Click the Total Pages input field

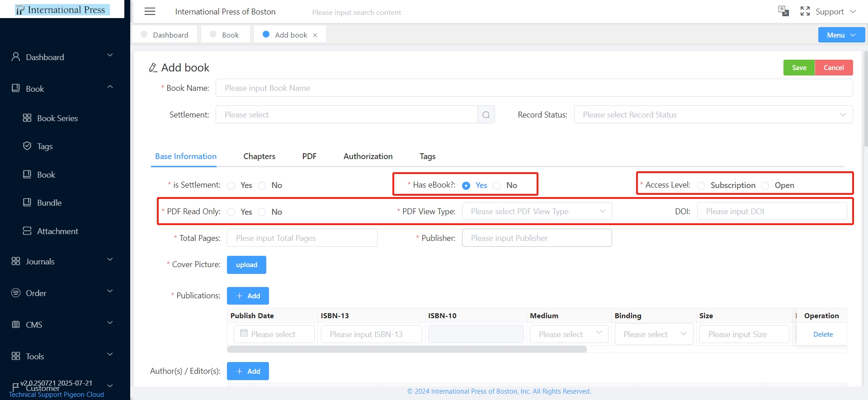302,238
